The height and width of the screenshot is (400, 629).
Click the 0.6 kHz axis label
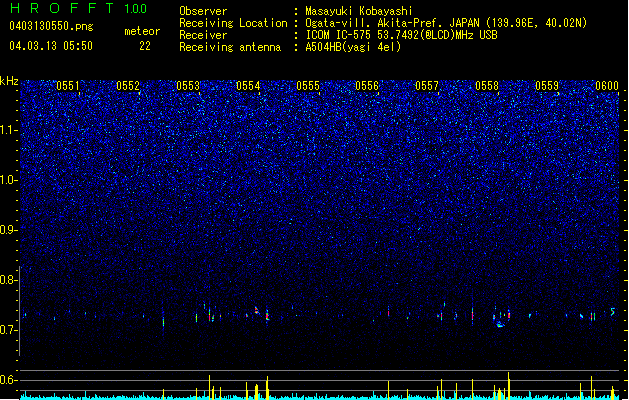coord(9,380)
